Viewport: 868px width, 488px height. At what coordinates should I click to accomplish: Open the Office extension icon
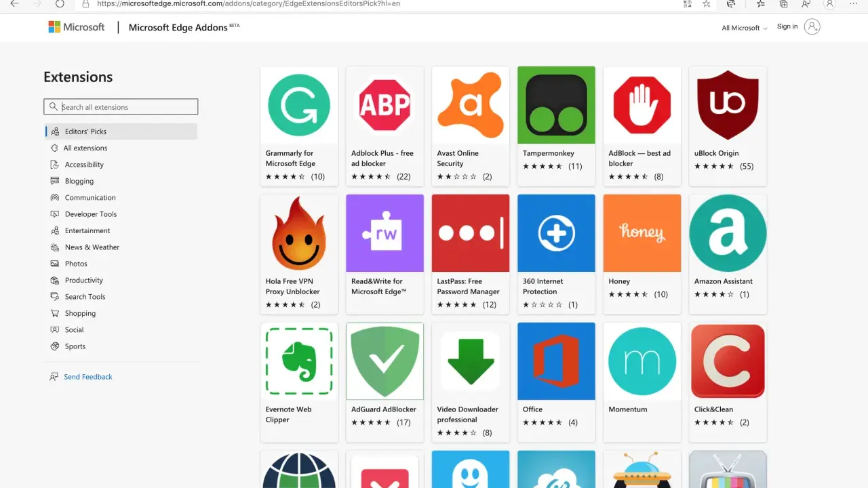coord(556,361)
